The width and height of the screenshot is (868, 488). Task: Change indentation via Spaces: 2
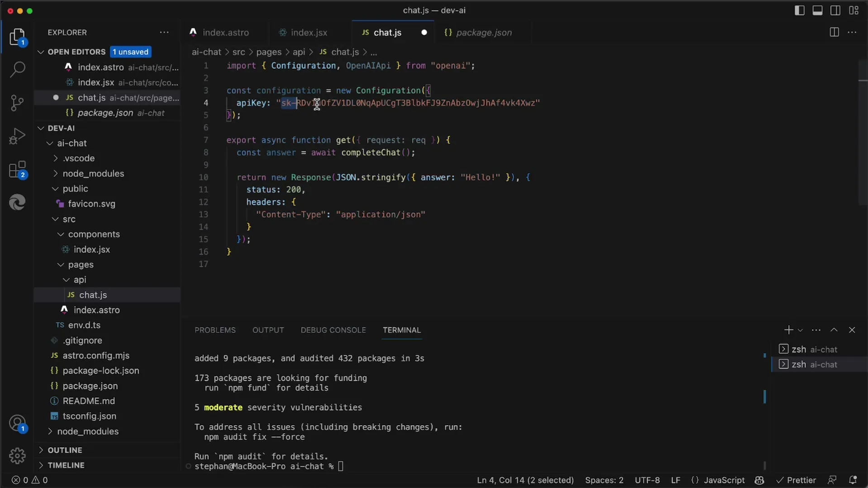click(604, 480)
